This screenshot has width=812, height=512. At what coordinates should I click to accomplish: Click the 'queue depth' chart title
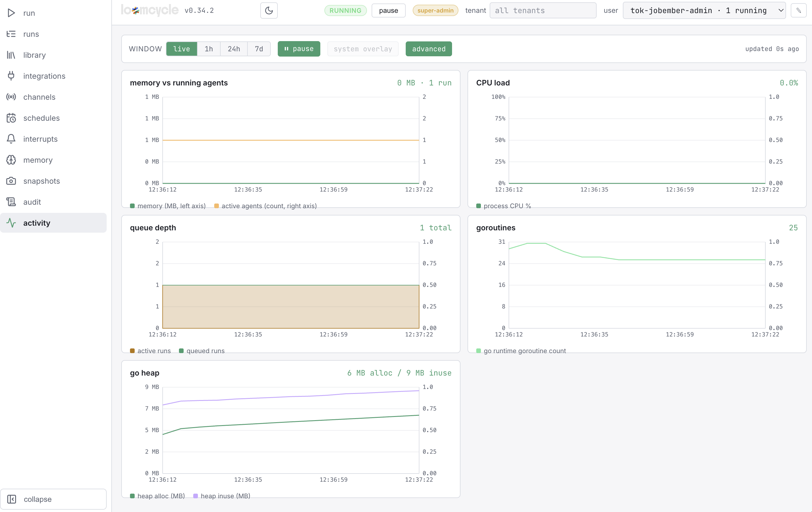pos(153,228)
